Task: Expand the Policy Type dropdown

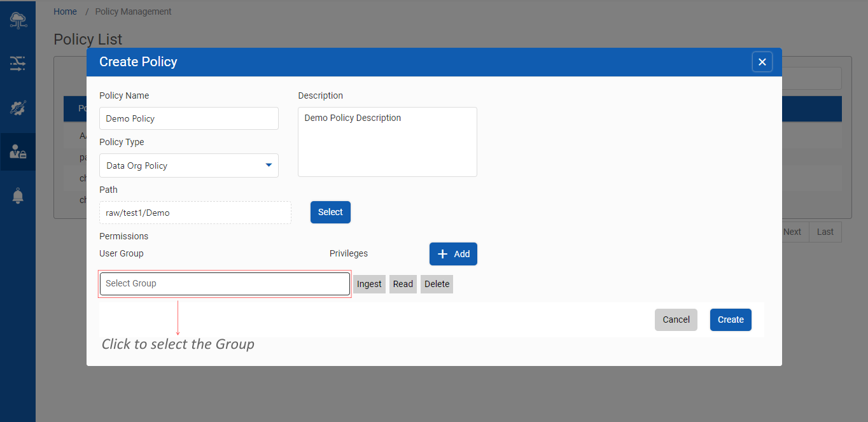Action: click(x=189, y=165)
